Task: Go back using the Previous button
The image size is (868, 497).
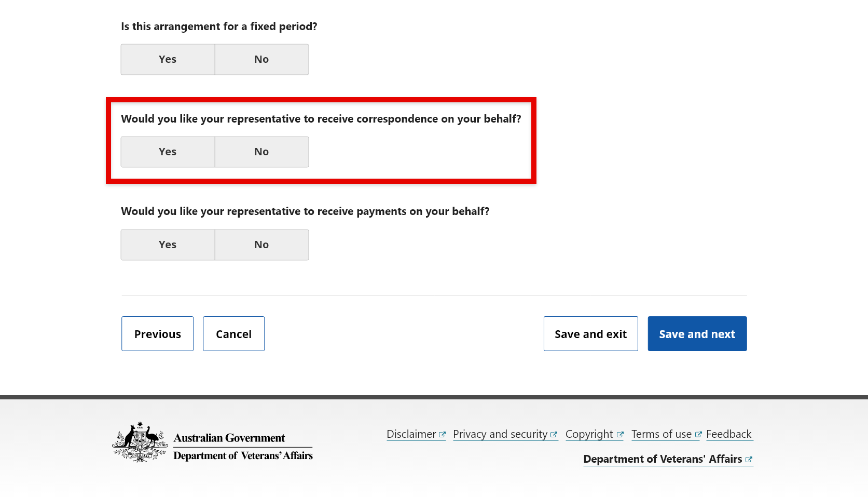Action: pos(157,333)
